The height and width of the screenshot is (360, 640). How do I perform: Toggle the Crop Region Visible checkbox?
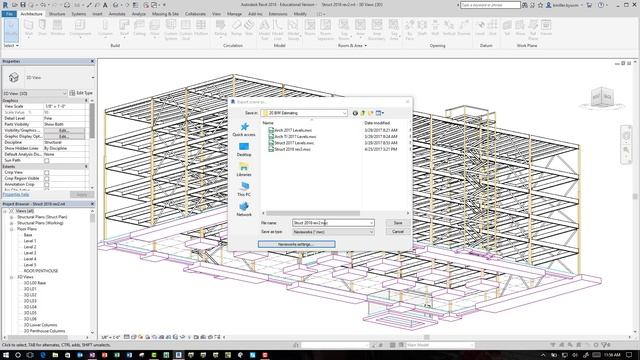pos(47,179)
